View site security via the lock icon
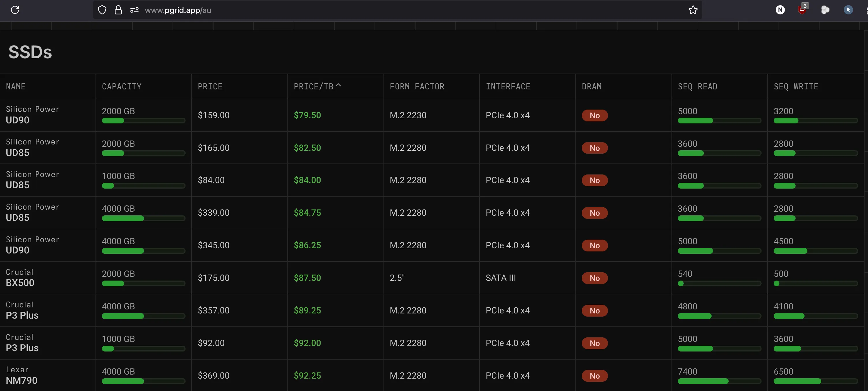Image resolution: width=868 pixels, height=391 pixels. pos(118,10)
